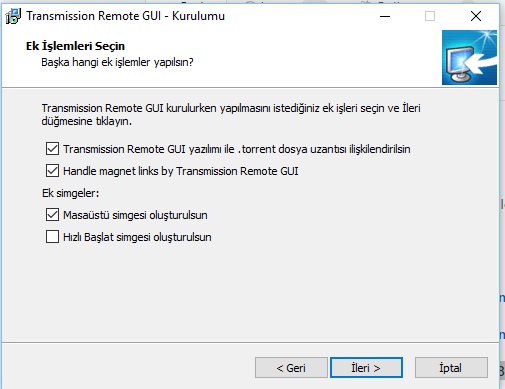This screenshot has width=505, height=389.
Task: Click the 'Hızlı Başlat simgesi oluşturulsun' label text
Action: (137, 237)
